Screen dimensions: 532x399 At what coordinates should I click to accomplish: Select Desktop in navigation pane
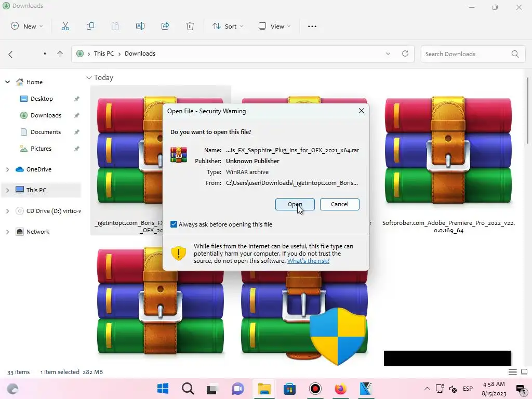pyautogui.click(x=42, y=99)
